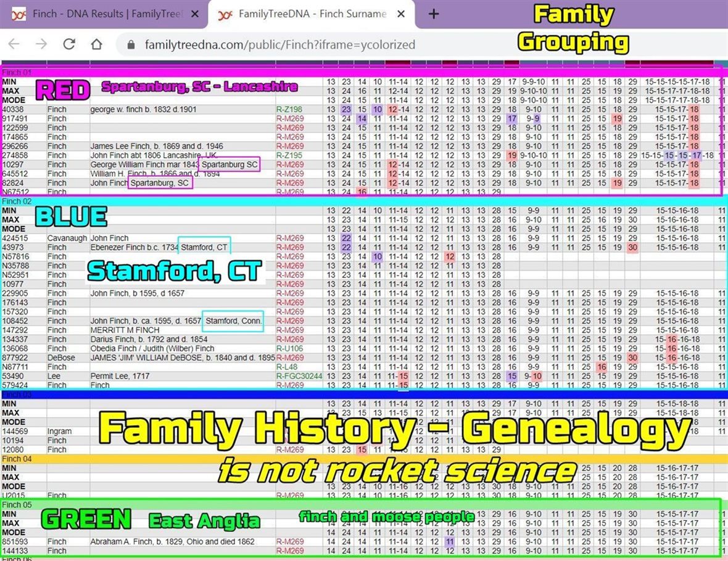Select the FamilyTreeDNA - Finch Surname tab
The width and height of the screenshot is (728, 561).
312,14
